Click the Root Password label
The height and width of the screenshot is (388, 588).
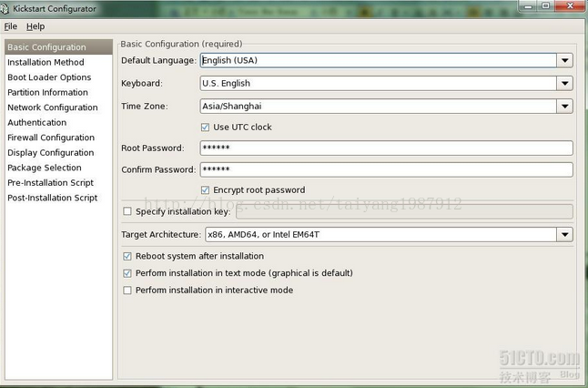pyautogui.click(x=153, y=148)
